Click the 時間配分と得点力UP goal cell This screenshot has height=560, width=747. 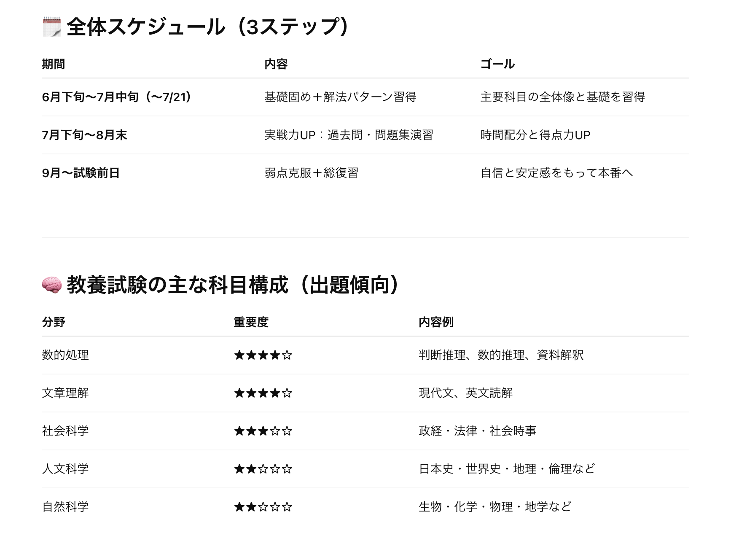tap(535, 135)
